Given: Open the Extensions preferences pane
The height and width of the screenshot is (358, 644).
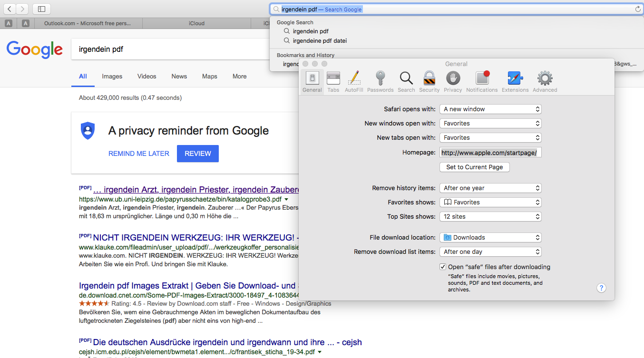Looking at the screenshot, I should click(515, 82).
